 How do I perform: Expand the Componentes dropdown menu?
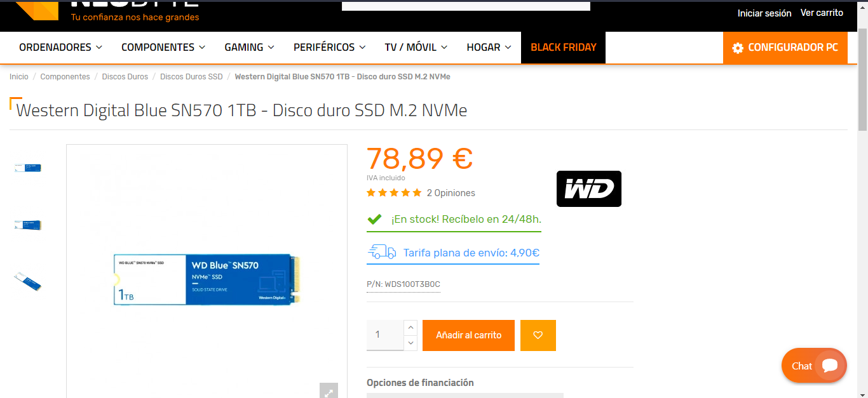click(163, 47)
